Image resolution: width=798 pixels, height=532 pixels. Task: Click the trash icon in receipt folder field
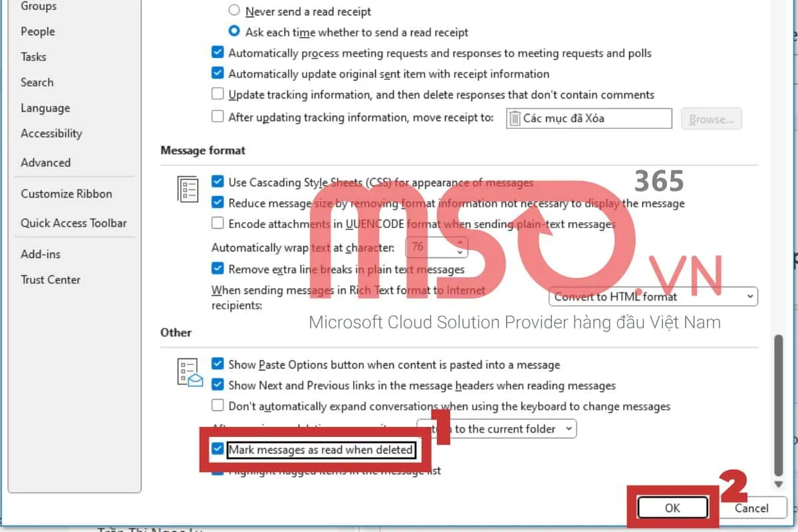[x=514, y=119]
